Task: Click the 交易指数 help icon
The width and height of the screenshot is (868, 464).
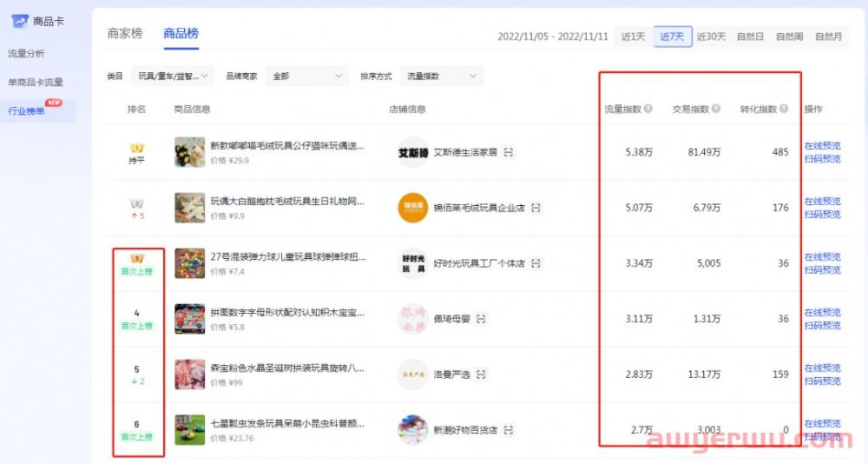Action: point(716,109)
